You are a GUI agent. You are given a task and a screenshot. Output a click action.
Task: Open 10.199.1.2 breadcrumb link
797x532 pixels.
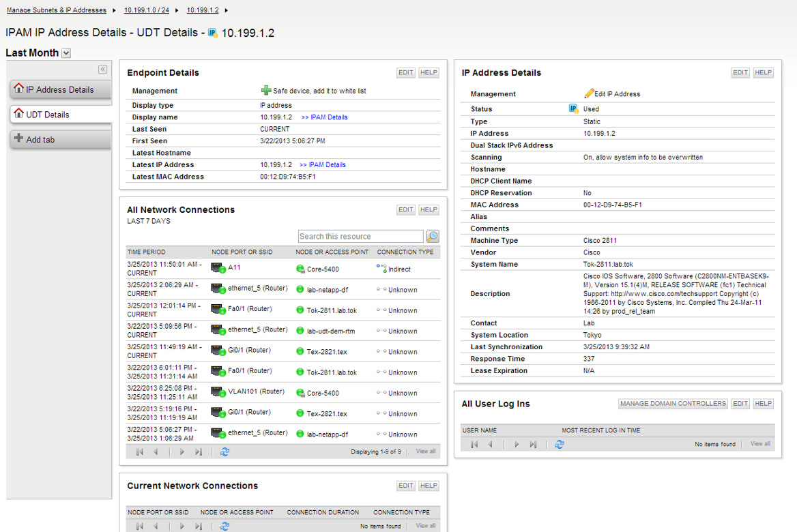coord(202,10)
